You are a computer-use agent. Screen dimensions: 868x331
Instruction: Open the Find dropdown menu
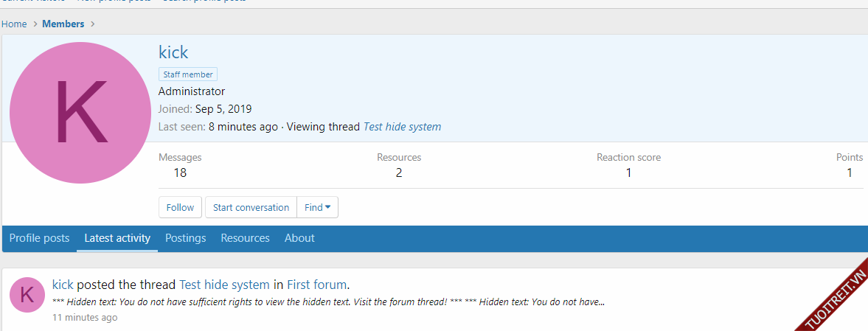(x=318, y=207)
